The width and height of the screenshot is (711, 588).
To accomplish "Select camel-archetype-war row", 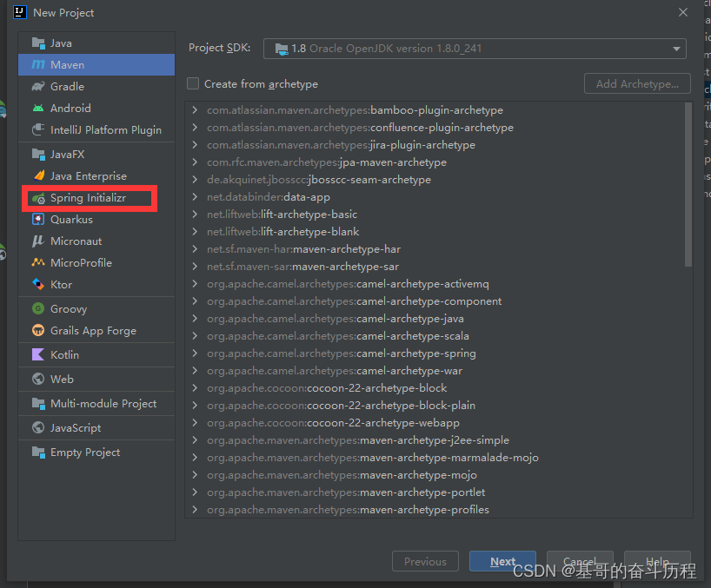I will click(435, 371).
